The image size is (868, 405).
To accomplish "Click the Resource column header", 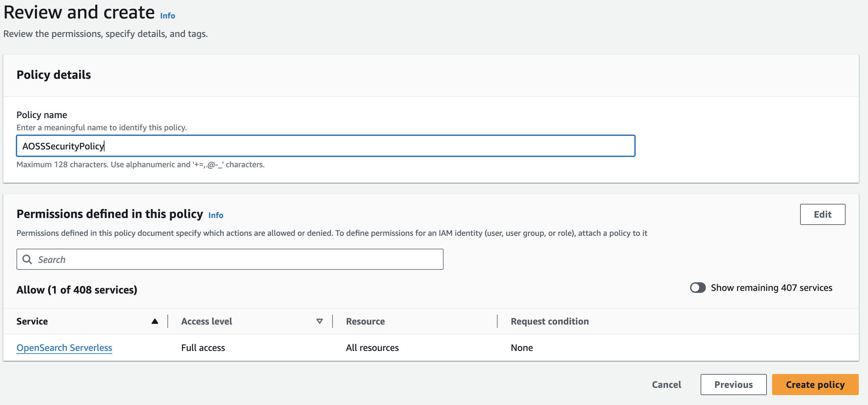I will [365, 321].
